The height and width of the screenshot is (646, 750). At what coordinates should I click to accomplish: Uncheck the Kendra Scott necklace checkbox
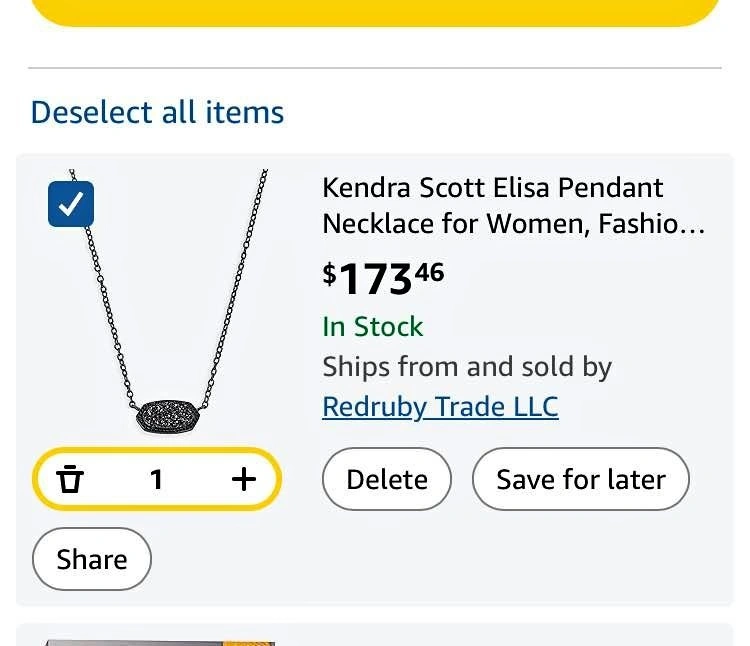[x=71, y=205]
